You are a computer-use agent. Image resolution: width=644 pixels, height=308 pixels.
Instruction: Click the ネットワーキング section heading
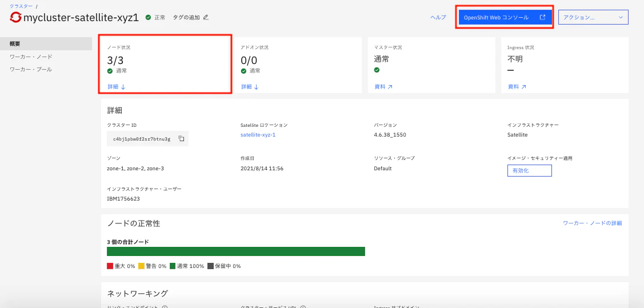(138, 293)
